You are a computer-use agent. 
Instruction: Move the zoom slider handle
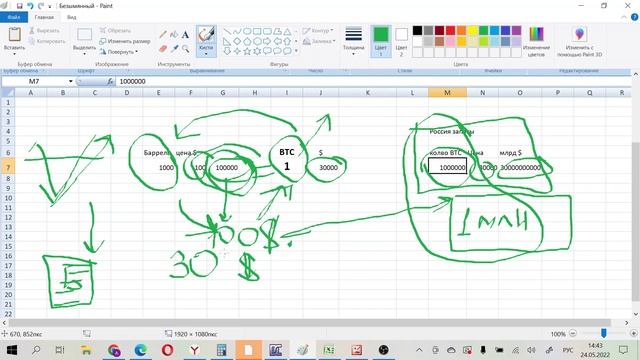tap(604, 333)
